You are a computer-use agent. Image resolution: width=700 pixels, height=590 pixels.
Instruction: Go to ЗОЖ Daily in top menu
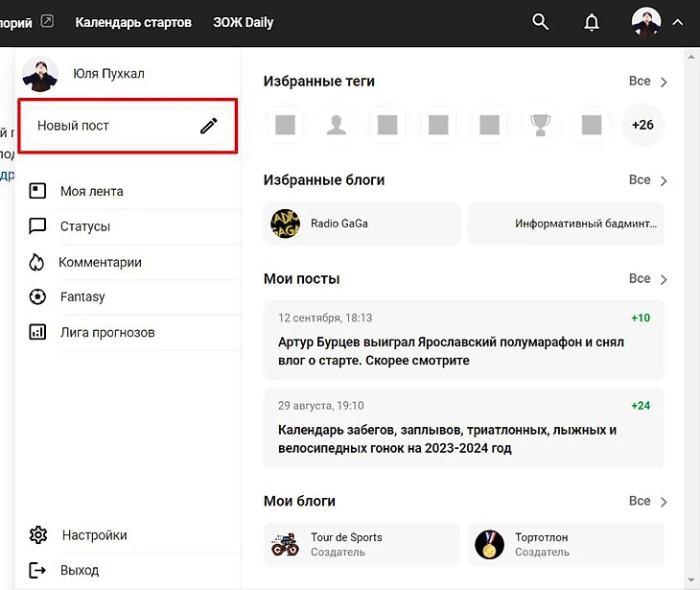pyautogui.click(x=243, y=22)
